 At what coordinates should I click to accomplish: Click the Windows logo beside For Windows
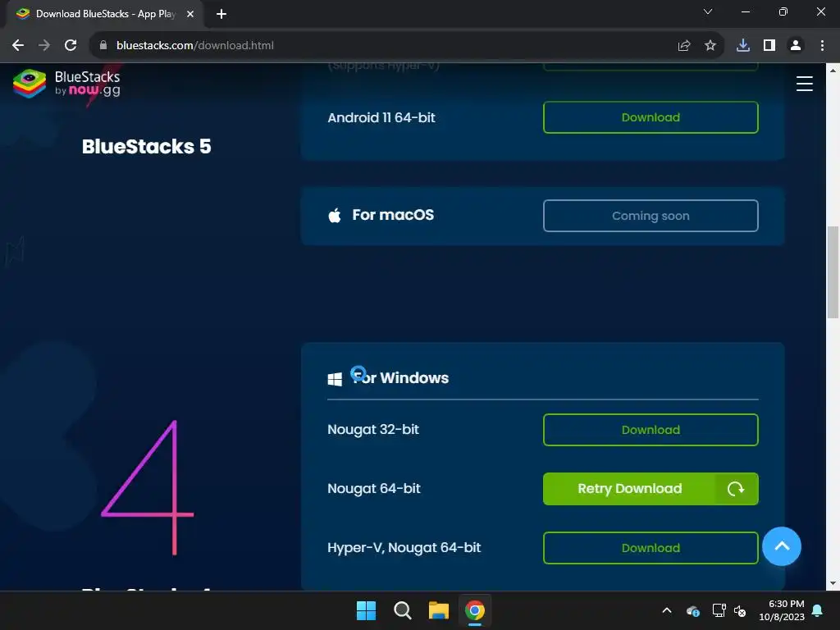[x=335, y=379]
